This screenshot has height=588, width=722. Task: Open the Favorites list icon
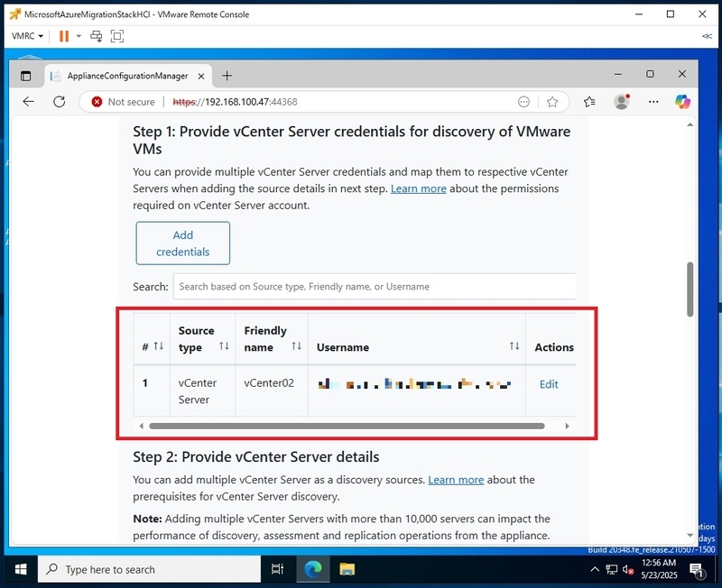[589, 102]
